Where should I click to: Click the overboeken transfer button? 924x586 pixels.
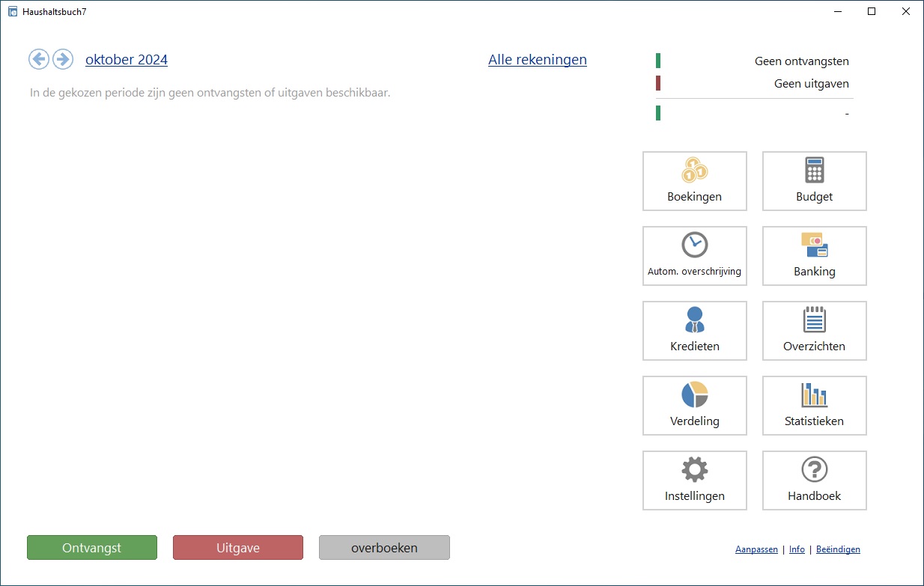click(384, 548)
